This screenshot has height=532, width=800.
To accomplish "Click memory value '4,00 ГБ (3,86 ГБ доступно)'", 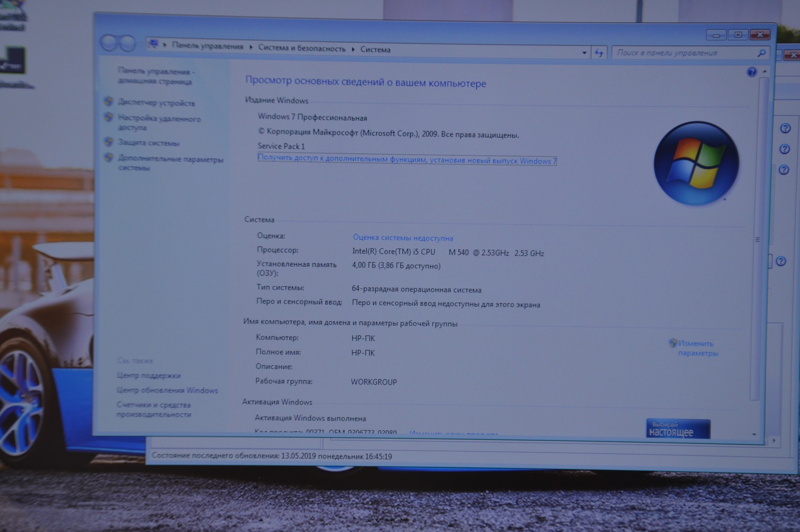I will (x=396, y=266).
